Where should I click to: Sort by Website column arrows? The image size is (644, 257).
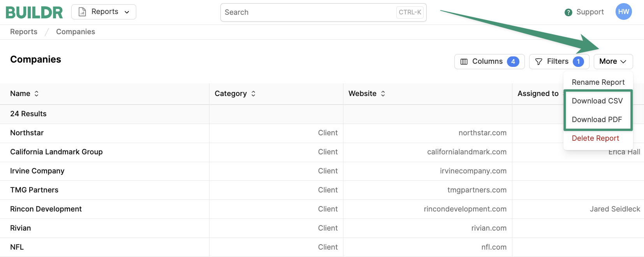[383, 94]
